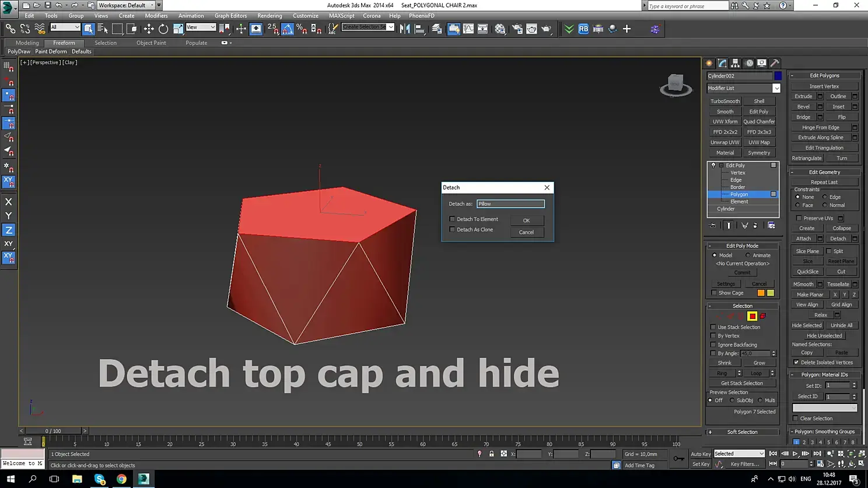The width and height of the screenshot is (868, 488).
Task: Enable Detach To Element checkbox
Action: 452,219
